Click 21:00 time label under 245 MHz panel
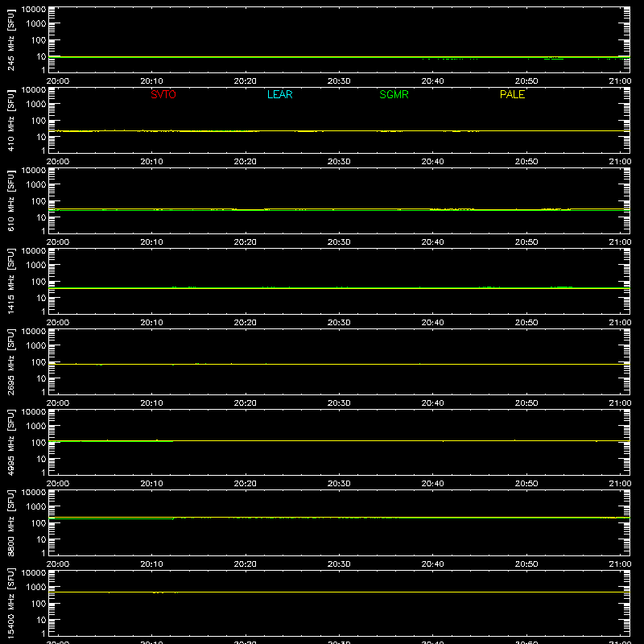 (620, 81)
